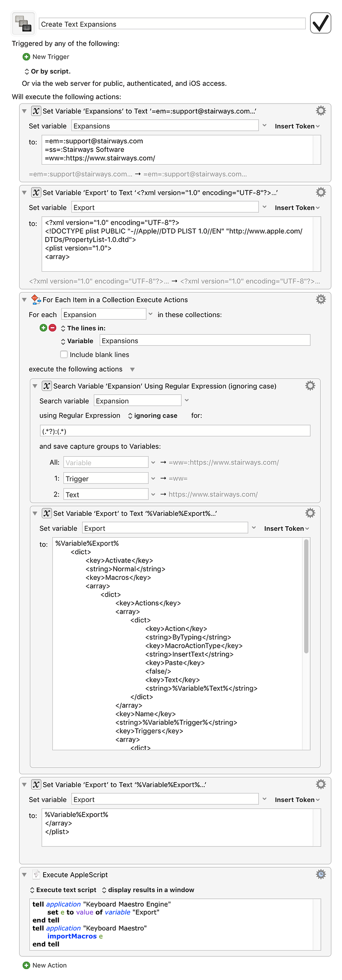The width and height of the screenshot is (342, 980).
Task: Click the gear on Search Variable 'Expansion' action
Action: click(x=310, y=385)
